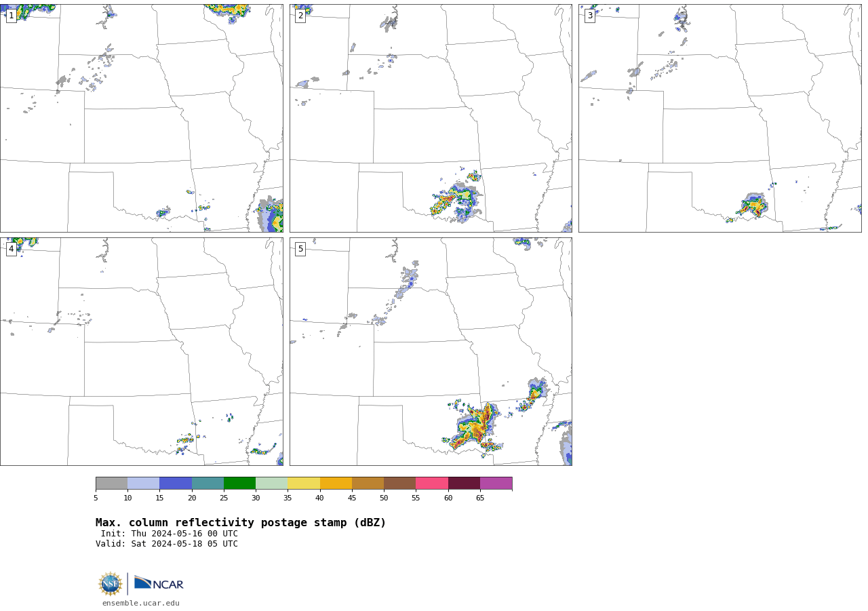Click the blue 15-20 dBZ swatch
868x611 pixels.
(x=176, y=484)
